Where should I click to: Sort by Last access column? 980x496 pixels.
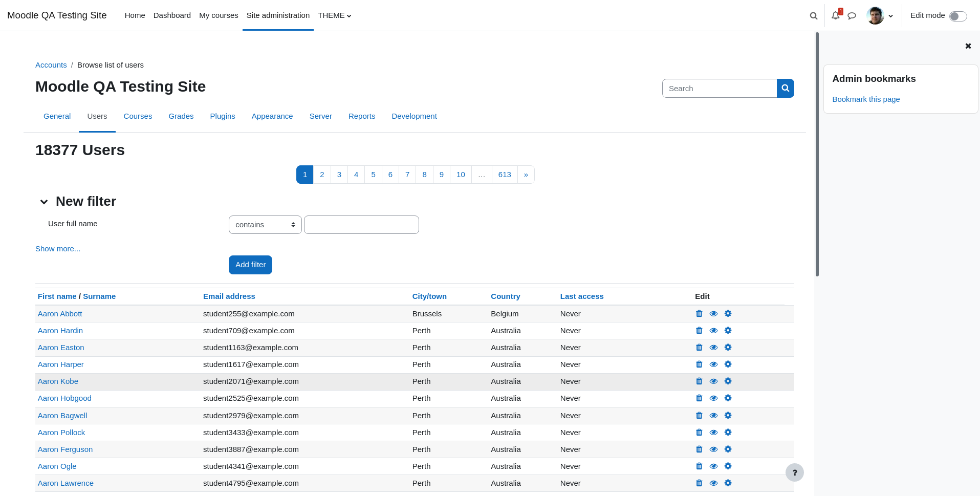click(x=582, y=296)
